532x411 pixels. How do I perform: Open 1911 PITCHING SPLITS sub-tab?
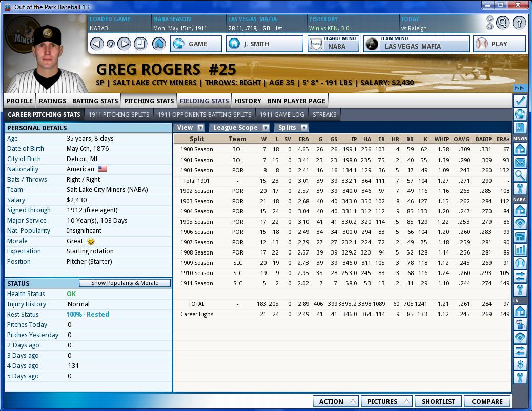coord(119,115)
